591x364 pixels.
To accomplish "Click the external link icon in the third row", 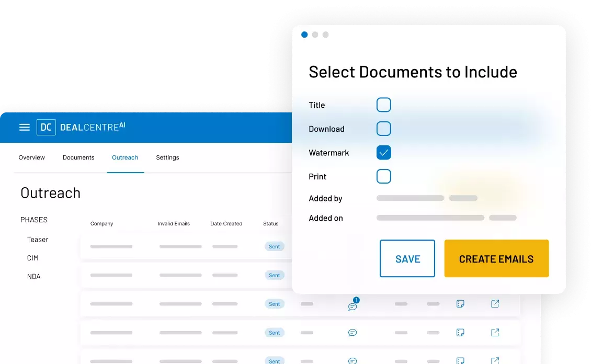I will point(495,304).
